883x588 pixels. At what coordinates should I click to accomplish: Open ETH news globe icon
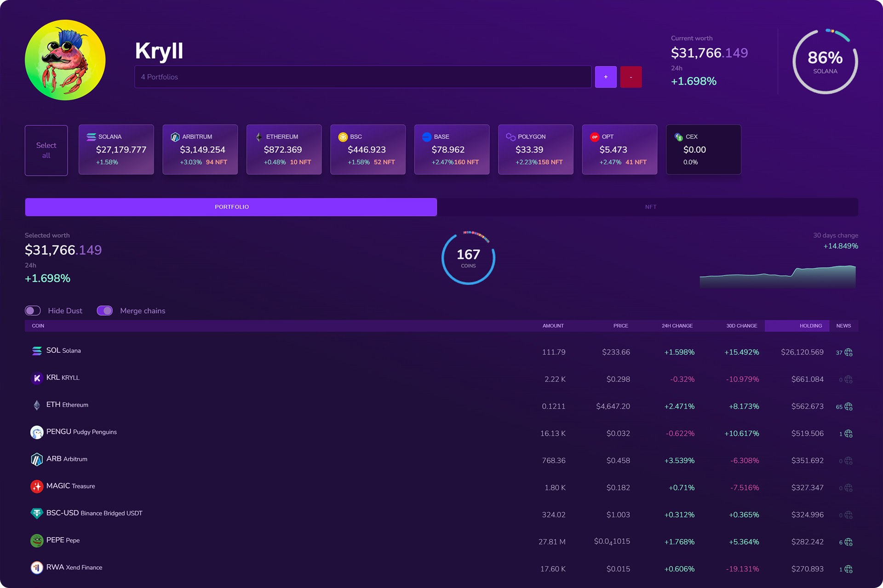(849, 406)
